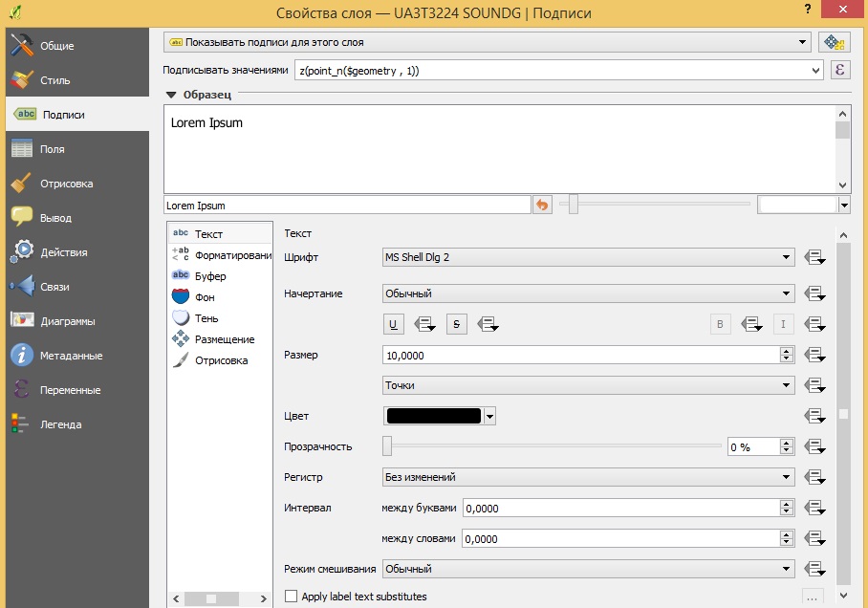Screen dimensions: 868x608
Task: Toggle underline U button
Action: coord(393,324)
